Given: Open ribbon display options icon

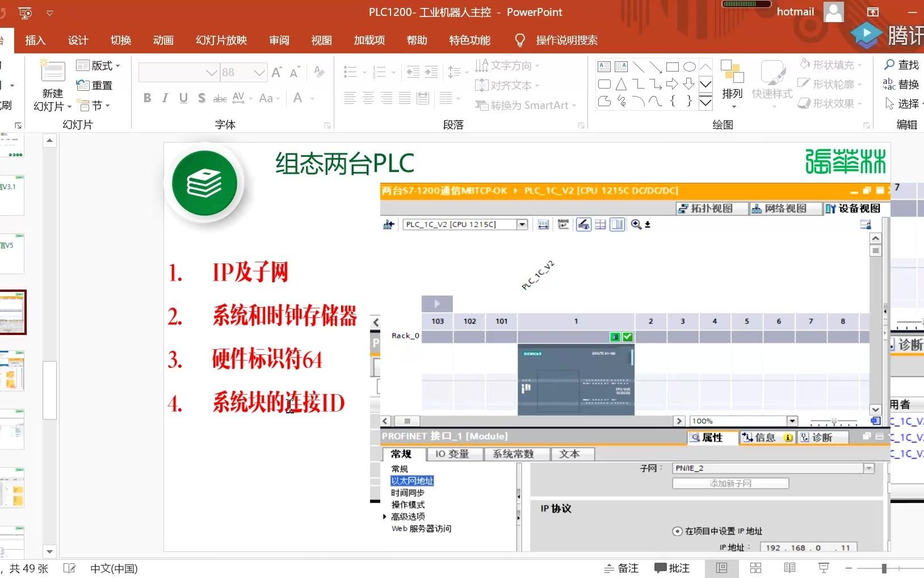Looking at the screenshot, I should click(873, 12).
